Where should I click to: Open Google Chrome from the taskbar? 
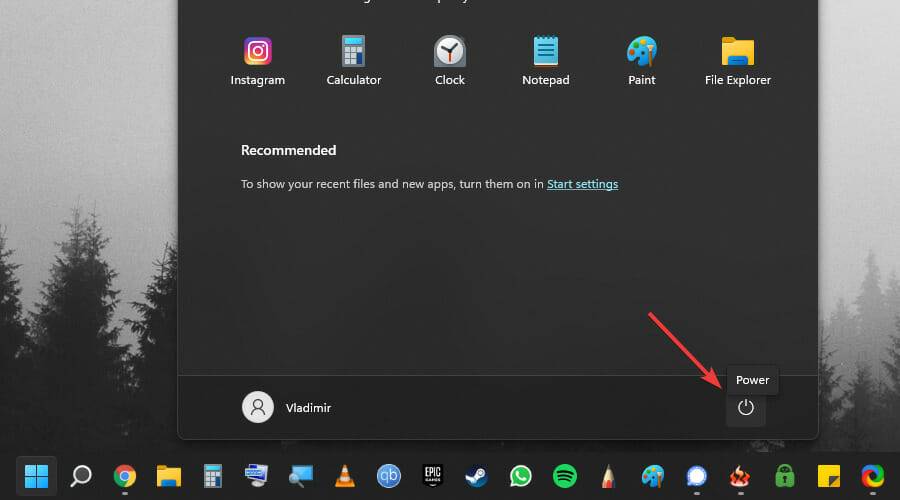125,476
